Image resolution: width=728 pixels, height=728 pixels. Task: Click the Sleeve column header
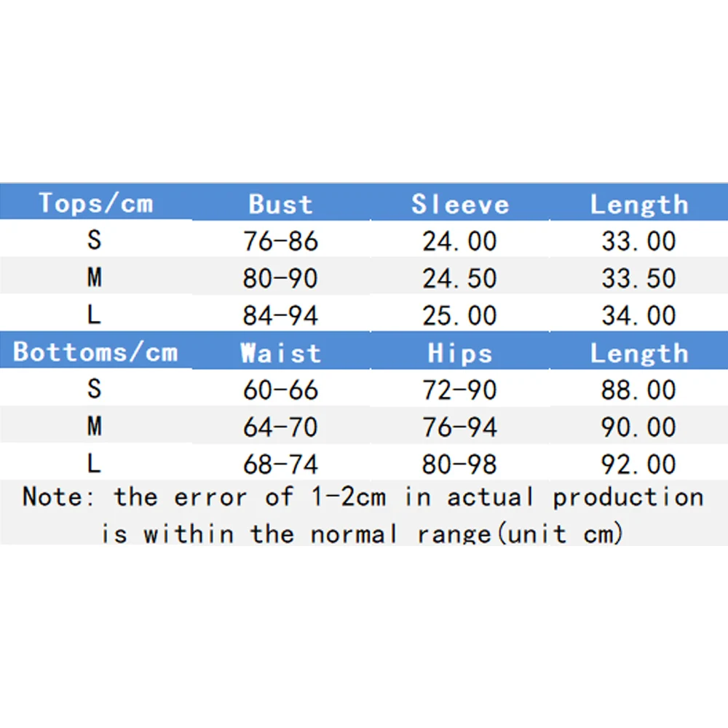pyautogui.click(x=460, y=205)
